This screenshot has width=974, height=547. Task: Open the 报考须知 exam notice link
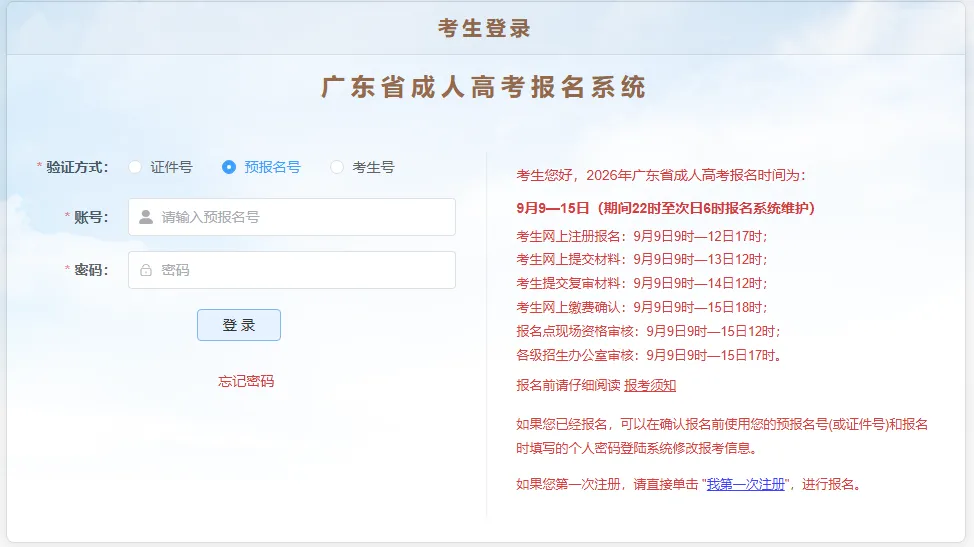650,385
